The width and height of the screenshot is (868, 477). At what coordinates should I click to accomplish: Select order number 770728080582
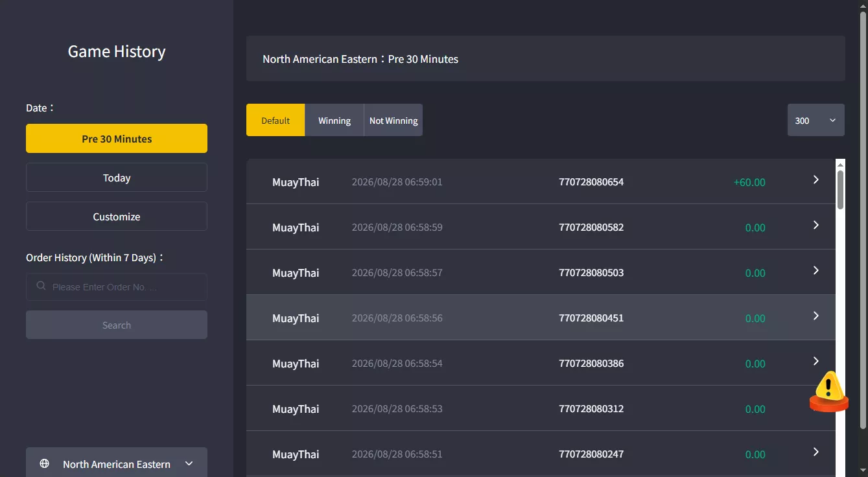coord(591,227)
